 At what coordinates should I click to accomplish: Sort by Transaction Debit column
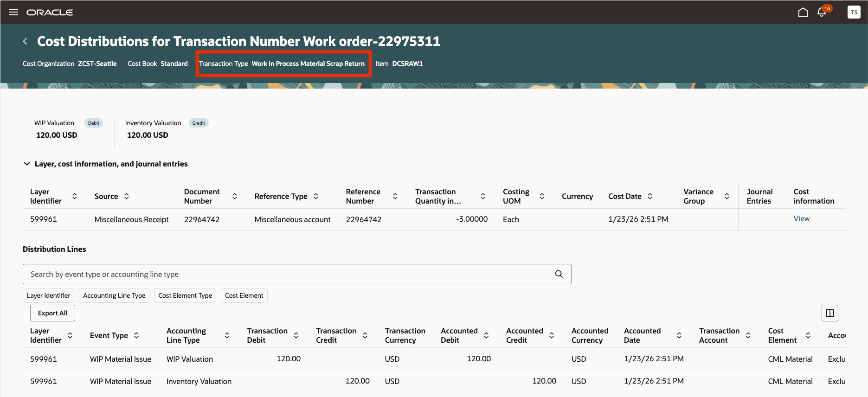coord(296,335)
